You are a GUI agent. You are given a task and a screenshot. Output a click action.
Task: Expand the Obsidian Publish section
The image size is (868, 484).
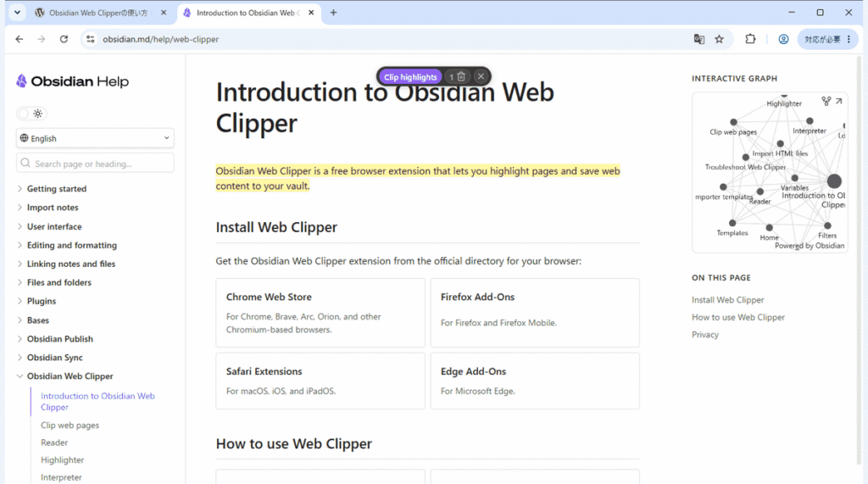[x=60, y=339]
